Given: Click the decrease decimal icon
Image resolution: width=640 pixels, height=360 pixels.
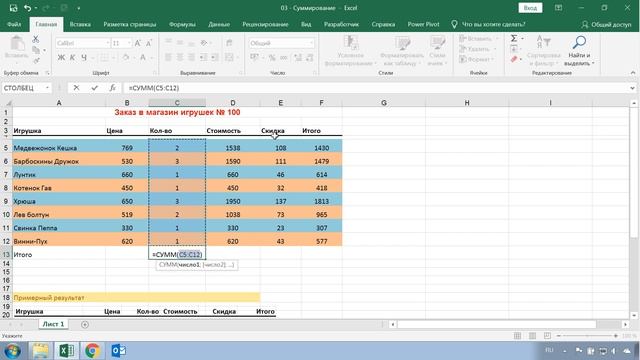Looking at the screenshot, I should 310,58.
